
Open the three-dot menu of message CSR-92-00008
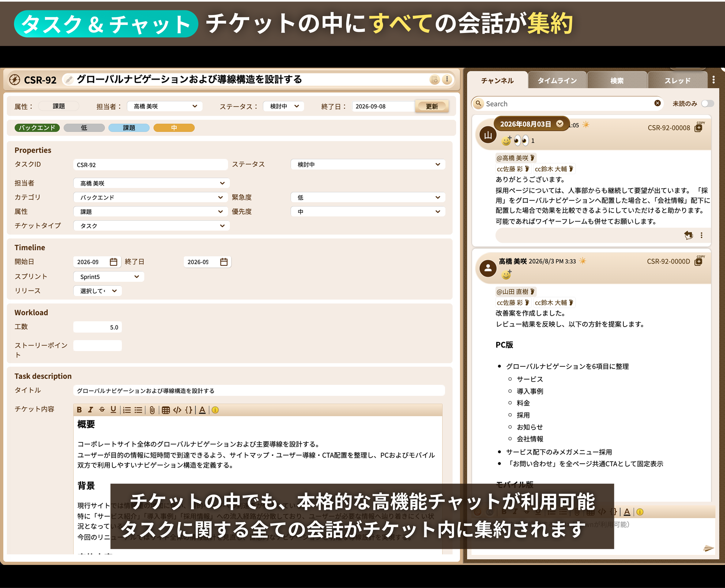pyautogui.click(x=702, y=235)
